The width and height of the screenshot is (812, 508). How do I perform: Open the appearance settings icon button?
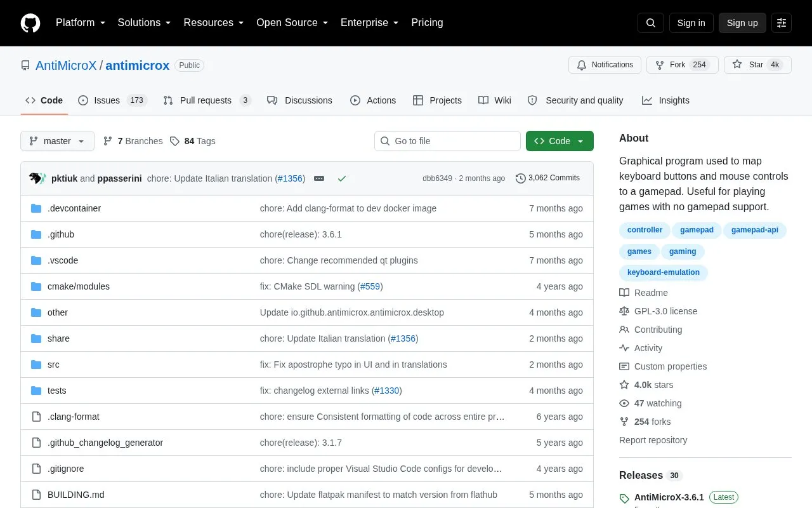pos(782,23)
